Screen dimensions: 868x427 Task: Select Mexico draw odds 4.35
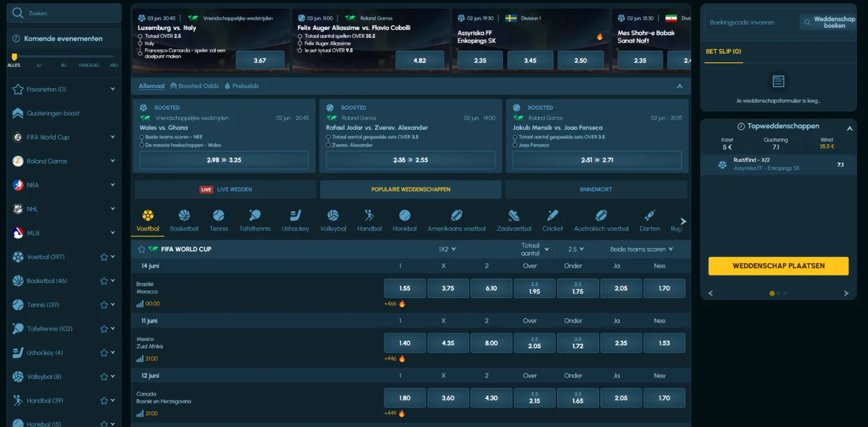(x=448, y=343)
